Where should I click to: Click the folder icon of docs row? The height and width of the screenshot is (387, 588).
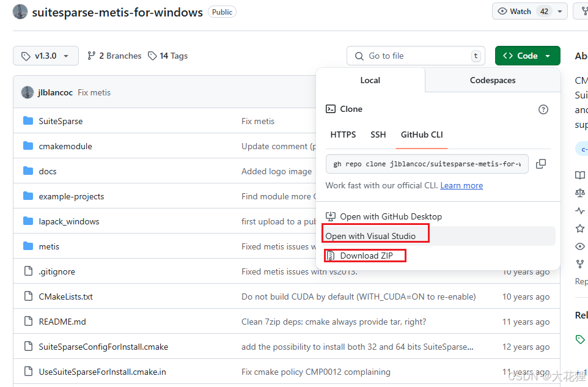coord(28,171)
